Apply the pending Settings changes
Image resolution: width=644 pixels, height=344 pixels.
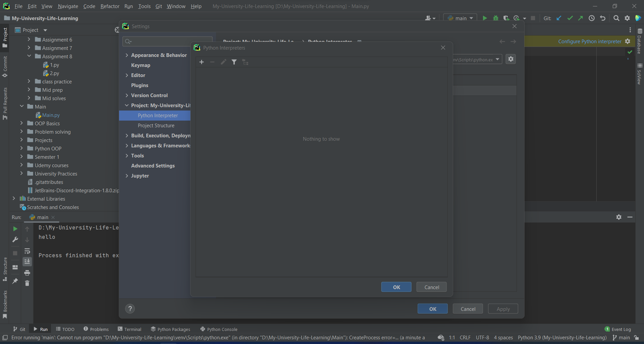[503, 308]
